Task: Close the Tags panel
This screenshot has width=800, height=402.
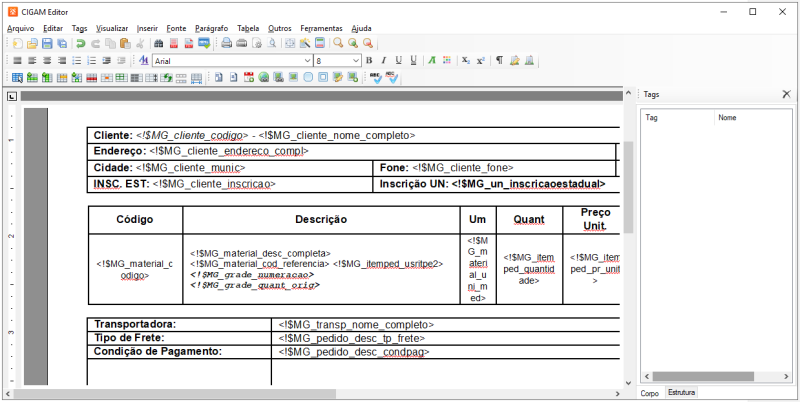Action: click(x=785, y=94)
